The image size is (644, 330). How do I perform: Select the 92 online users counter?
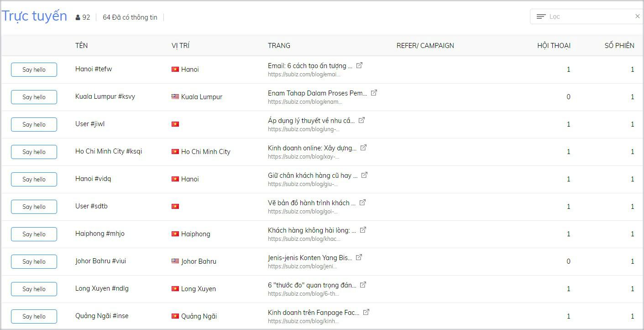coord(83,17)
